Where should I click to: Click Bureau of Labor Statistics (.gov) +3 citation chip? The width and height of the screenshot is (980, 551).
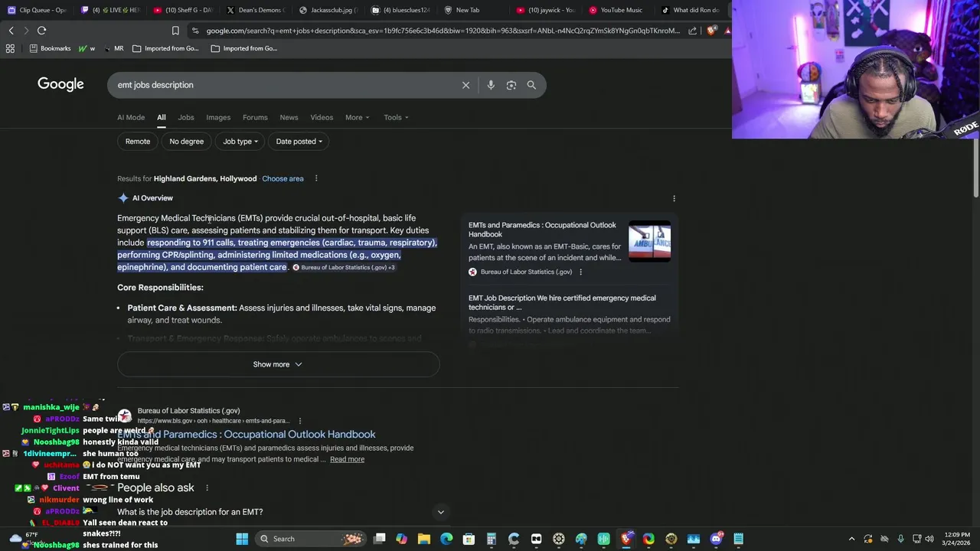(x=344, y=267)
